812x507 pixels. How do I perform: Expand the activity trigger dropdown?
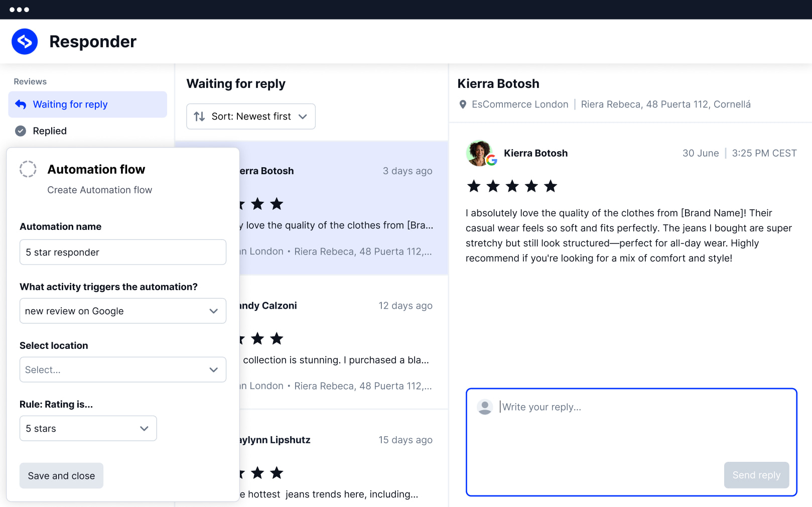(123, 311)
